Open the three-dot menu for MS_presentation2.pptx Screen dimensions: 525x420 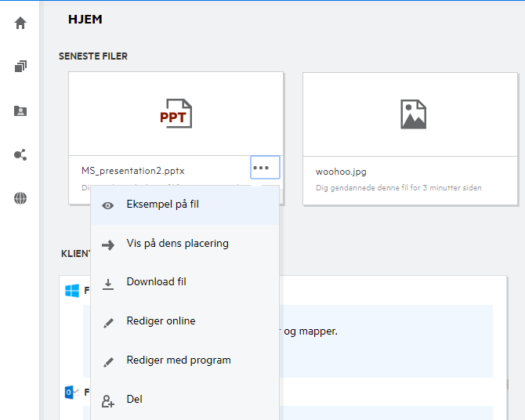(265, 168)
